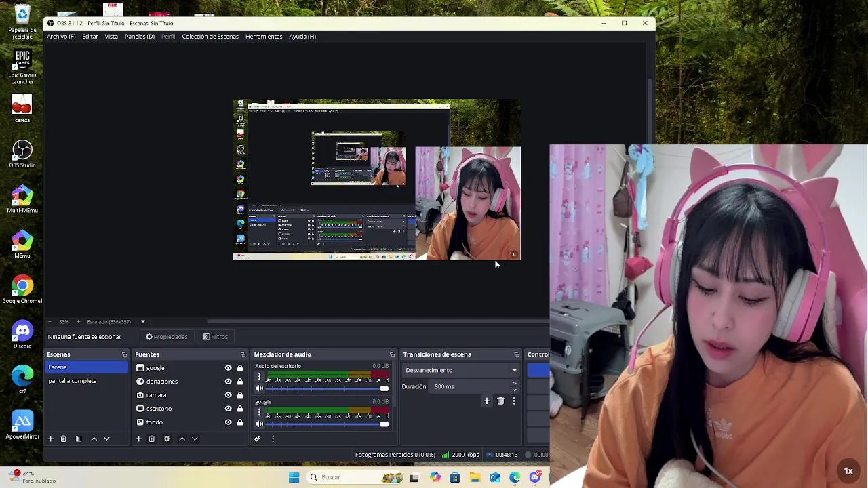This screenshot has width=868, height=488.
Task: Open scene filters icon in Escenas panel
Action: pos(79,439)
